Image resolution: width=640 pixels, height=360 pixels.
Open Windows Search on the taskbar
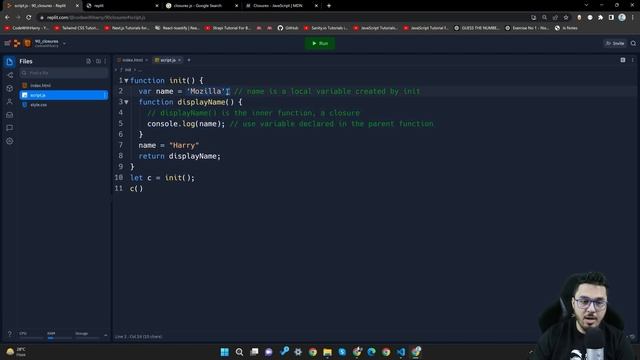pyautogui.click(x=239, y=352)
